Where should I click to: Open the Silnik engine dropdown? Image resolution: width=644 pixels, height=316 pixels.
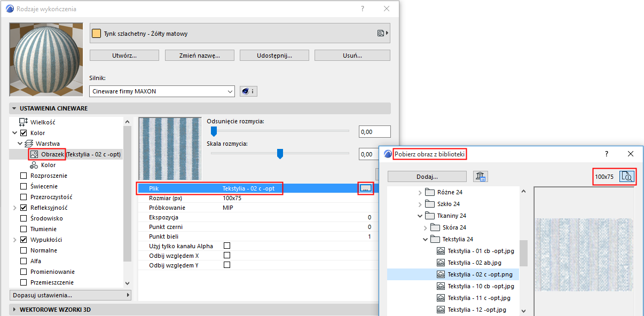[162, 91]
